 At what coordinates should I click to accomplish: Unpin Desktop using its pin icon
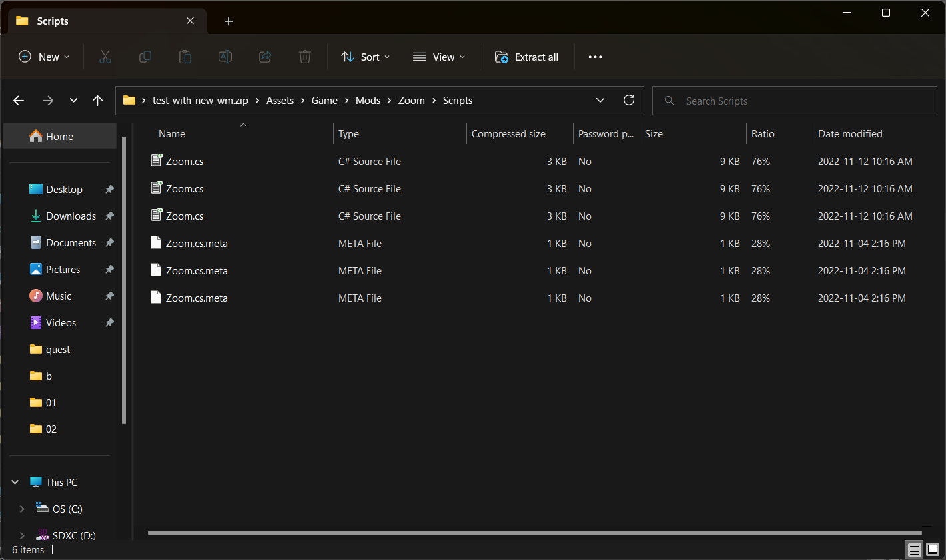pos(109,190)
